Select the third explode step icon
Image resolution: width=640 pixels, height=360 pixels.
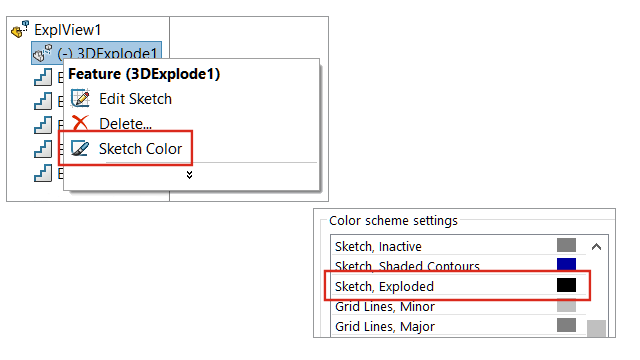coord(43,125)
